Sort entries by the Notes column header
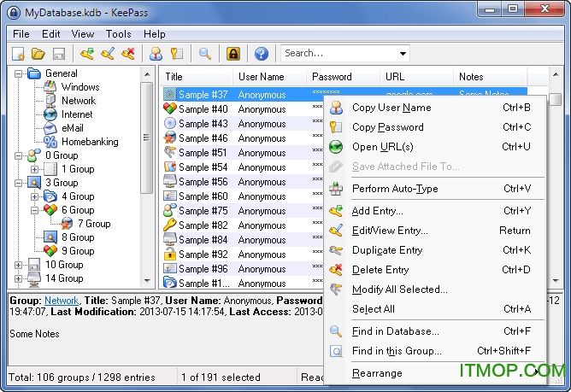Image resolution: width=571 pixels, height=392 pixels. [x=491, y=76]
